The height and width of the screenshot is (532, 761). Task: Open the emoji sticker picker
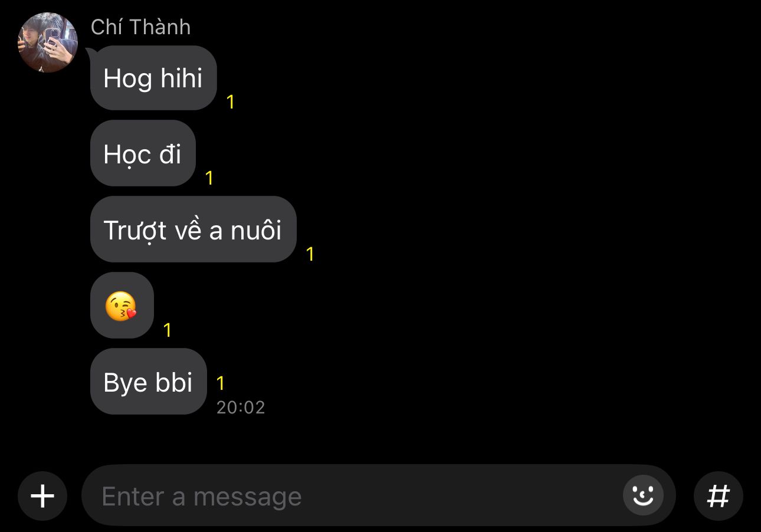(643, 495)
